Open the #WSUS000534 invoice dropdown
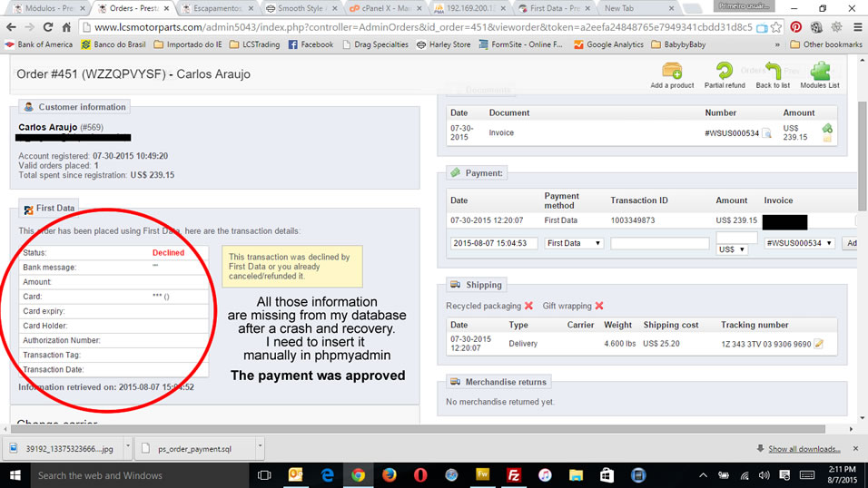 [799, 243]
